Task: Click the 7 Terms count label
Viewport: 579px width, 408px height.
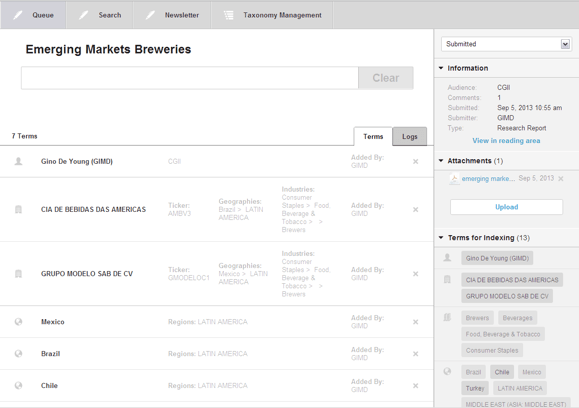Action: (x=24, y=136)
